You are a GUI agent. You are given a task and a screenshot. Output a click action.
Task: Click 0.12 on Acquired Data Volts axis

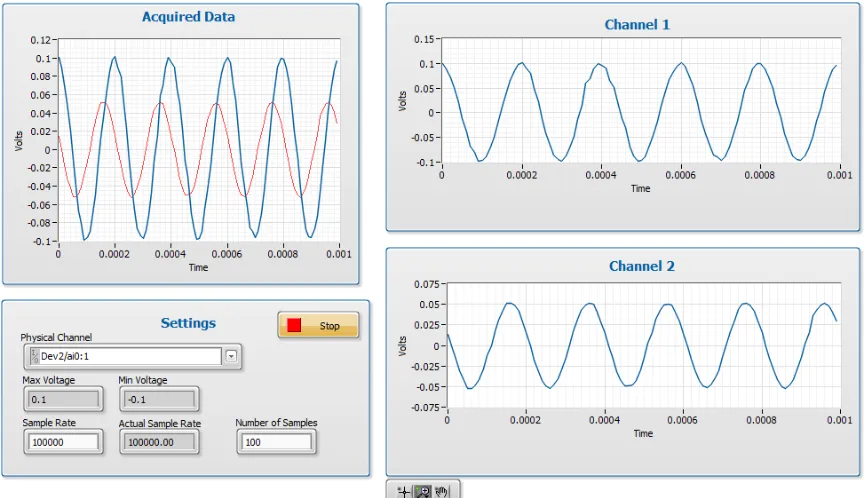pyautogui.click(x=40, y=40)
